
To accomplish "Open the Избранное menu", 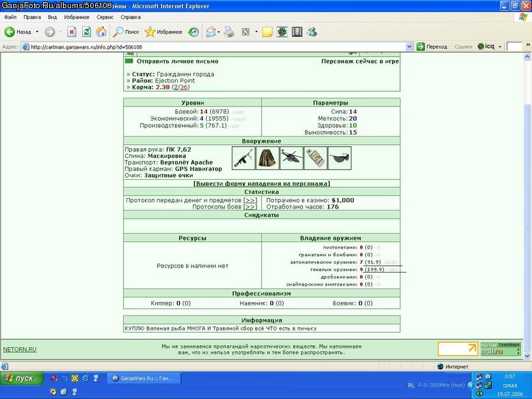I will click(77, 17).
